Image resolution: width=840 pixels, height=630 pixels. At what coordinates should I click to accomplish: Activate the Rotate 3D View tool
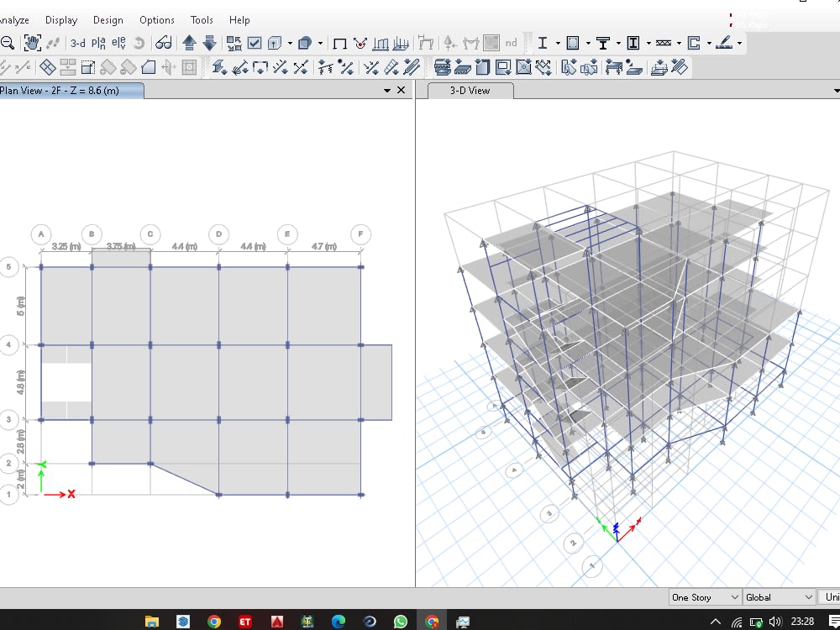(140, 43)
